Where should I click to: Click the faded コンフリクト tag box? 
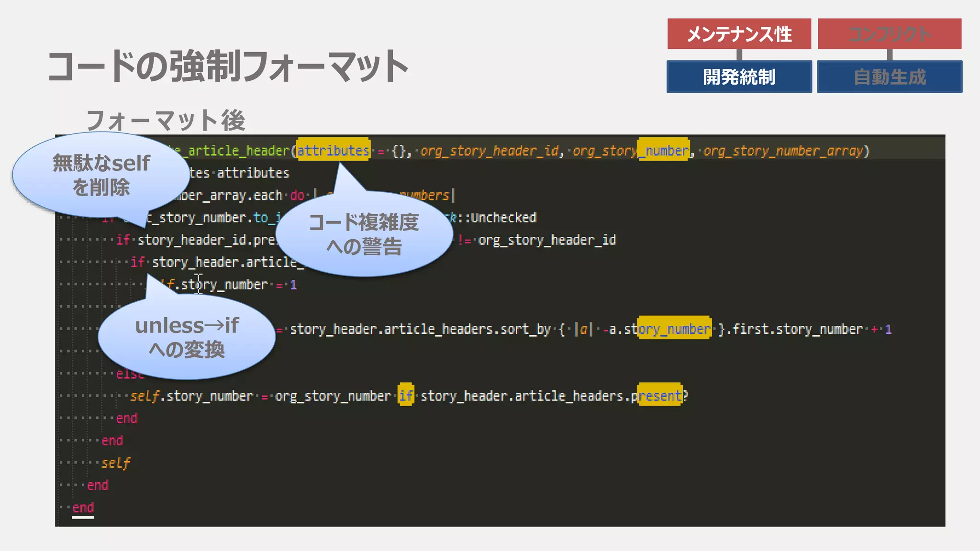(890, 33)
